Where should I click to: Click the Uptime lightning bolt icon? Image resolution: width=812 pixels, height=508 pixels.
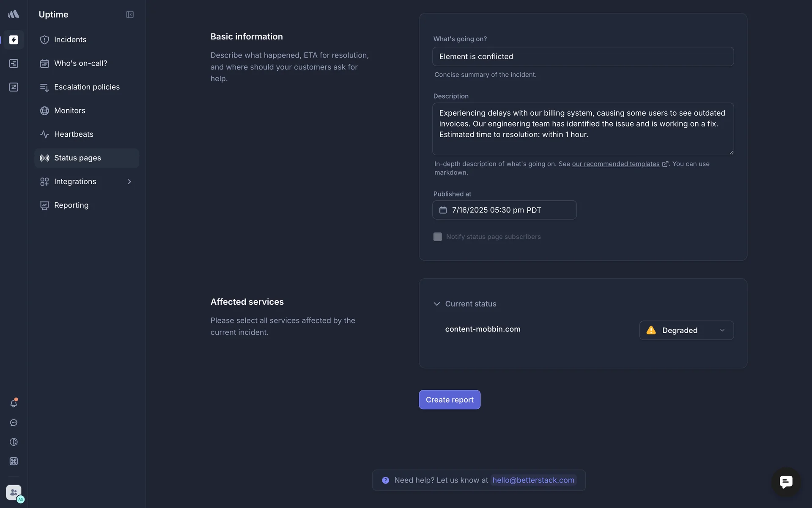(14, 40)
